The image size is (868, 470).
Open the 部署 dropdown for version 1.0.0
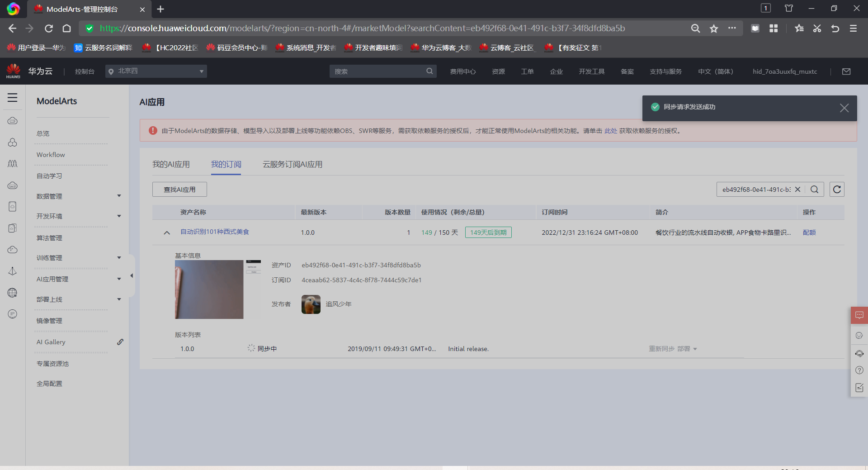click(x=687, y=349)
